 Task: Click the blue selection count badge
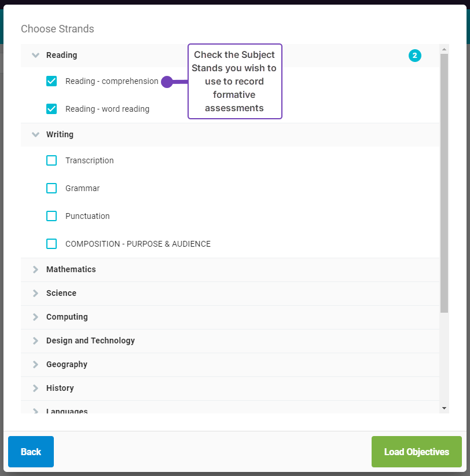click(x=415, y=55)
